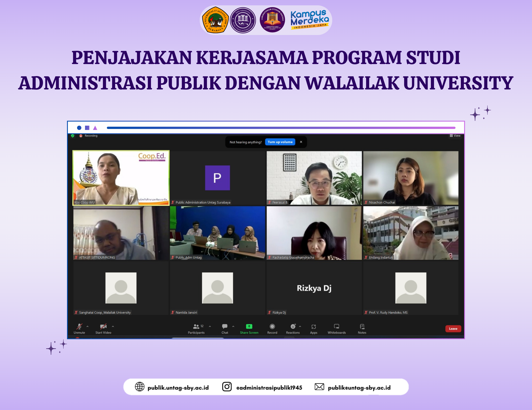Image resolution: width=532 pixels, height=410 pixels.
Task: Click the Public Administration faculty logo
Action: click(243, 20)
